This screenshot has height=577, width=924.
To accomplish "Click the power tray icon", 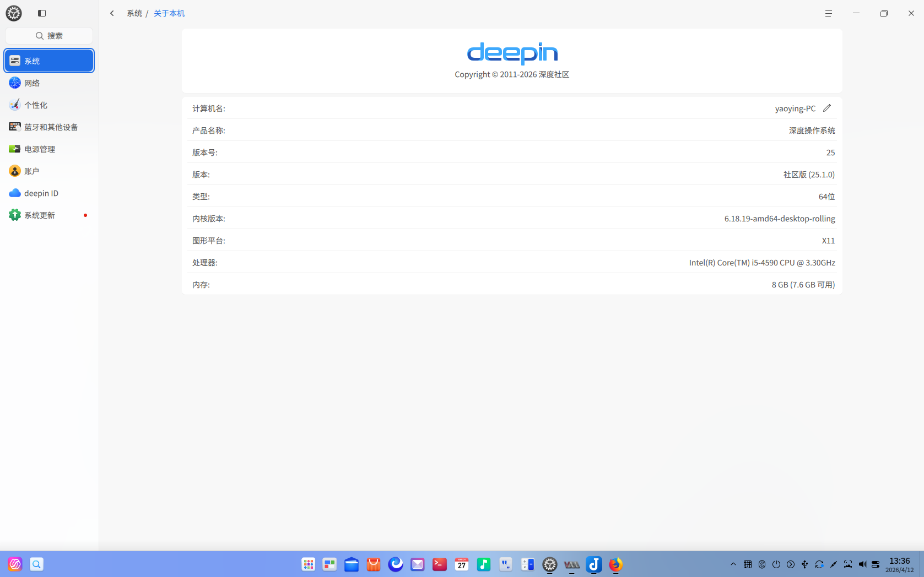I will (x=776, y=564).
